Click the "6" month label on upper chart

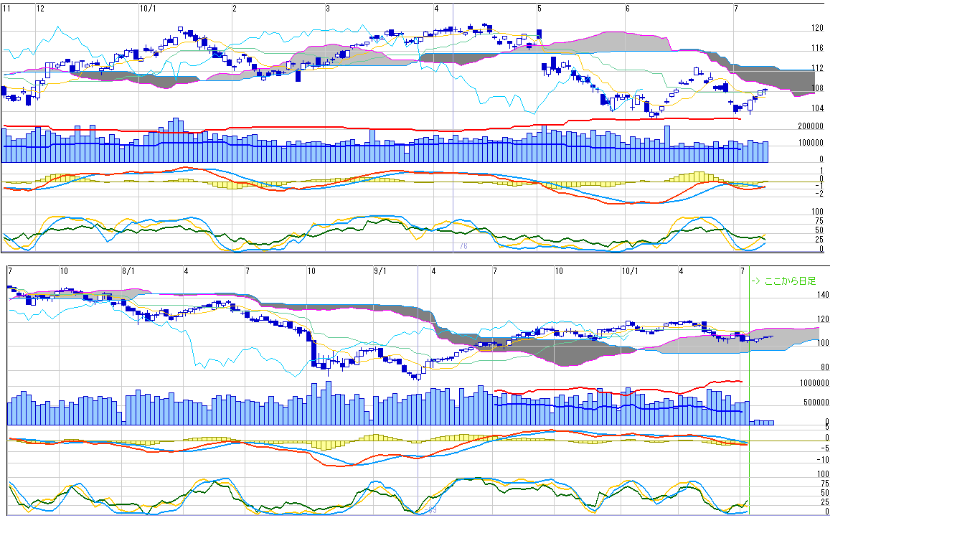tap(627, 9)
